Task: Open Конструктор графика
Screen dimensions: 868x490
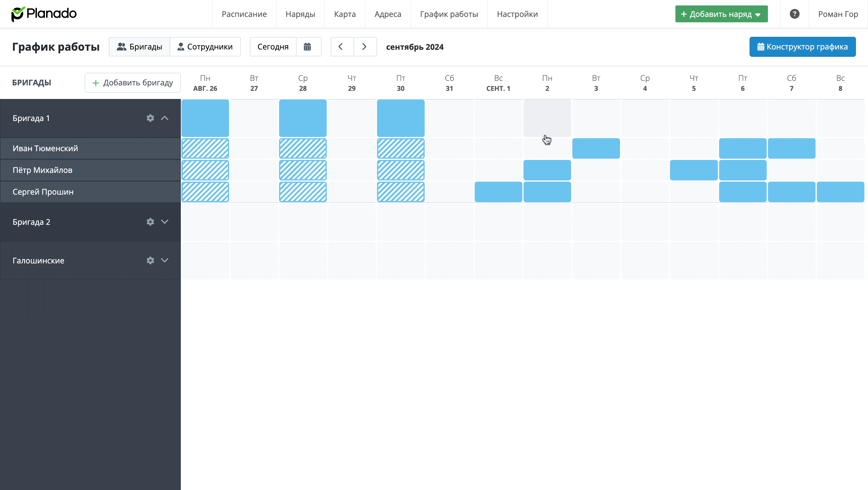Action: pyautogui.click(x=802, y=46)
